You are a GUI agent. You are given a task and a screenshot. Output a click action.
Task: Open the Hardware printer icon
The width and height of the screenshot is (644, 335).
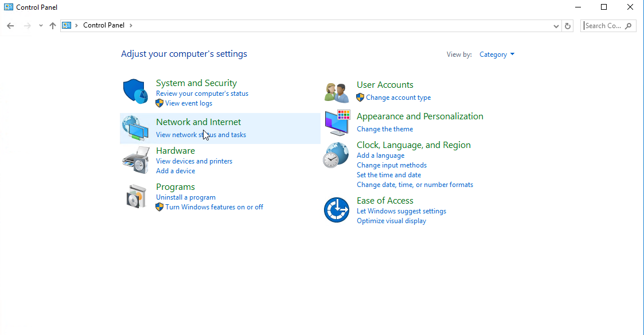pos(135,160)
